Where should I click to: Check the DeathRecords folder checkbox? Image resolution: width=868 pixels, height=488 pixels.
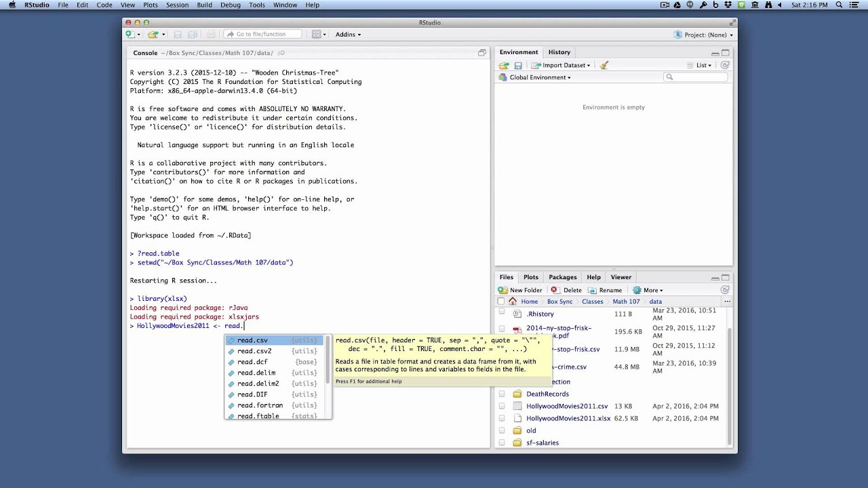[x=502, y=394]
